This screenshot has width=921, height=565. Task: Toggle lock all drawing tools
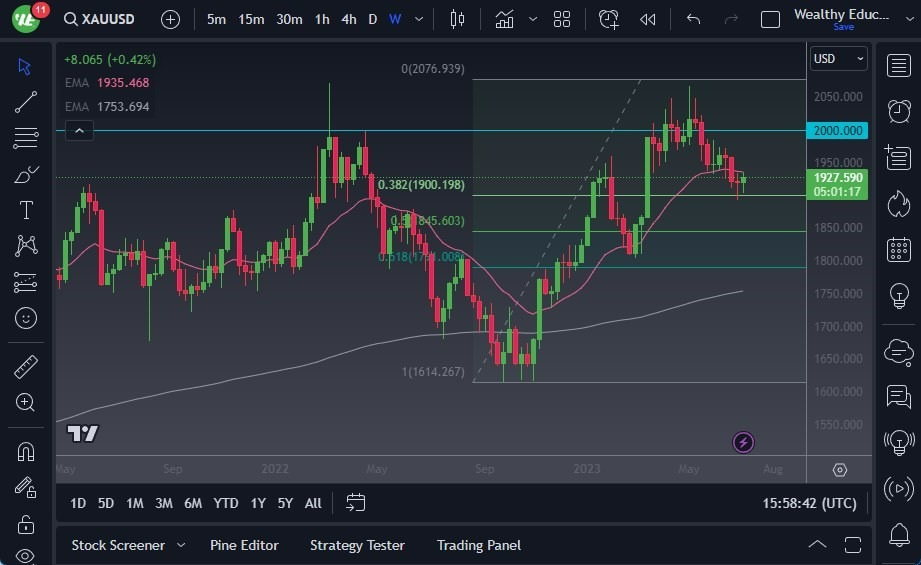coord(26,524)
